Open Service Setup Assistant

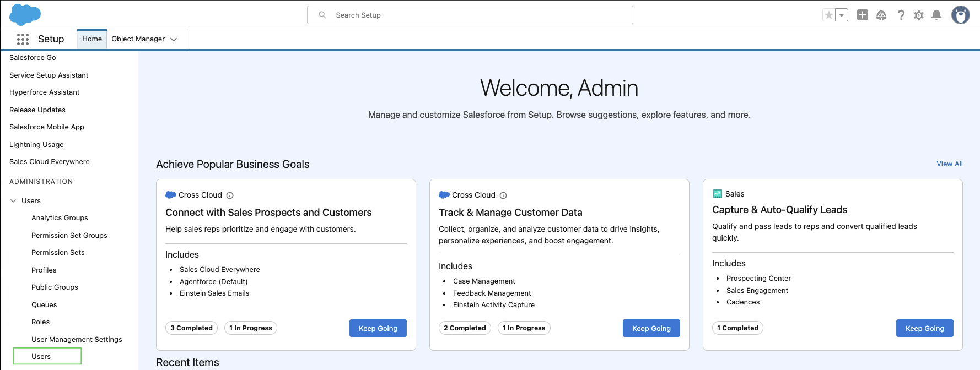[49, 75]
